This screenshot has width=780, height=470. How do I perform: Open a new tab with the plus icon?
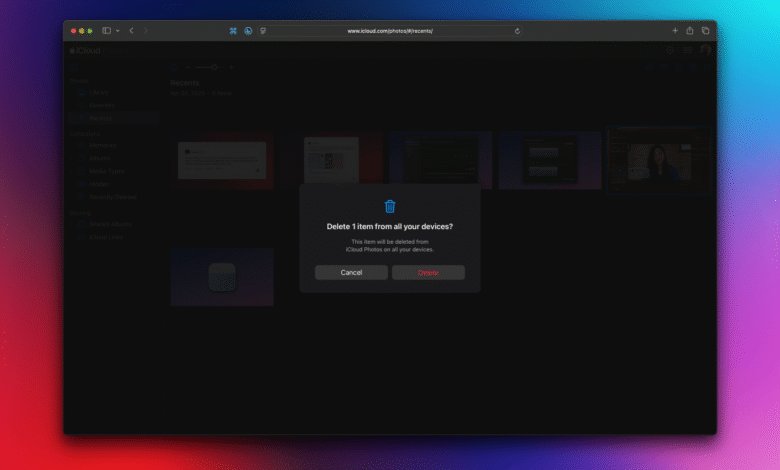pos(675,31)
